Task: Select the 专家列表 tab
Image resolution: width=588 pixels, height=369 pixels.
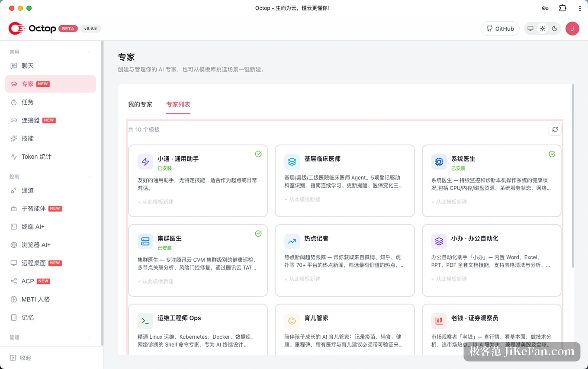Action: [178, 104]
